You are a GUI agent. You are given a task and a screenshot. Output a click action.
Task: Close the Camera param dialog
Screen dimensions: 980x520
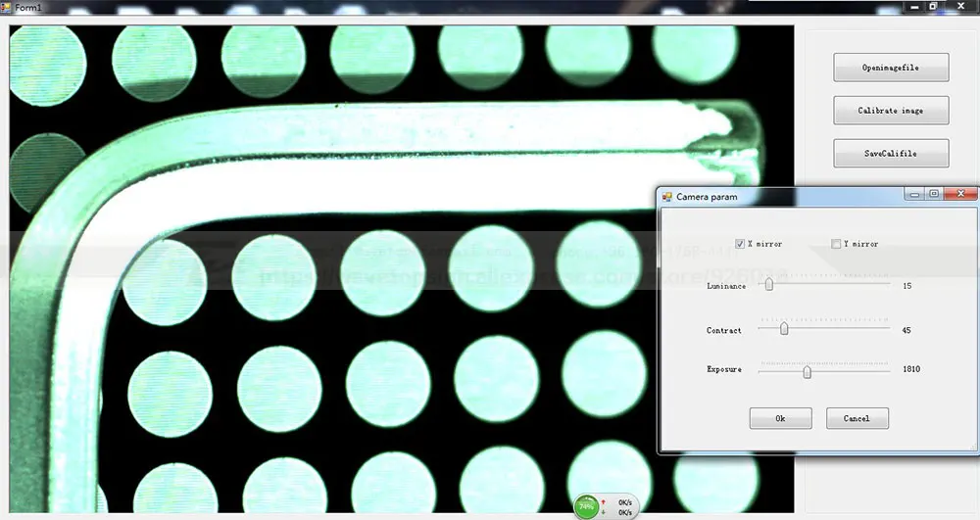click(x=960, y=194)
